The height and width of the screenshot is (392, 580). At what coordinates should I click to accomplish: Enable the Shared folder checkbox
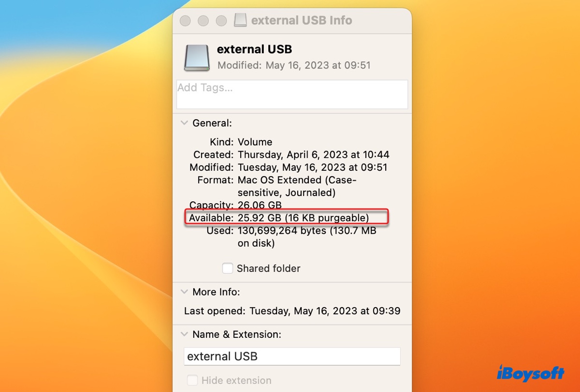click(x=228, y=268)
